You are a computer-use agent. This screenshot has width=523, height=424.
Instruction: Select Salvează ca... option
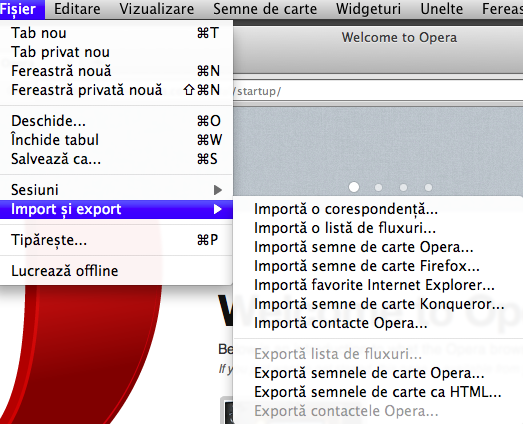tap(116, 159)
